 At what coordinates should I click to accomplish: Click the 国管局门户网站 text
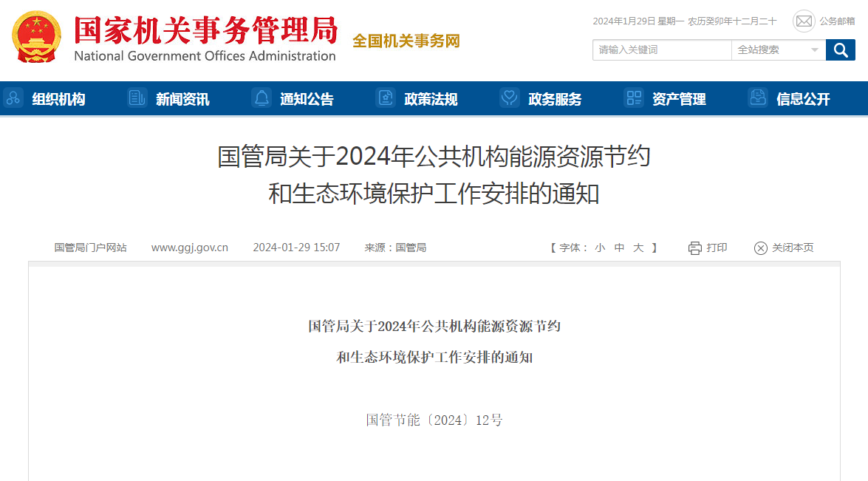coord(91,248)
